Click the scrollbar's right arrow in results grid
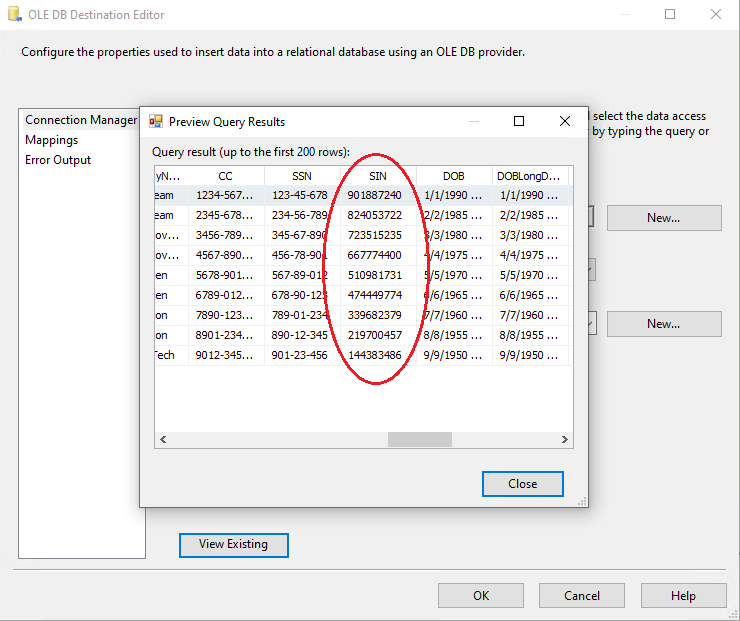 click(565, 440)
